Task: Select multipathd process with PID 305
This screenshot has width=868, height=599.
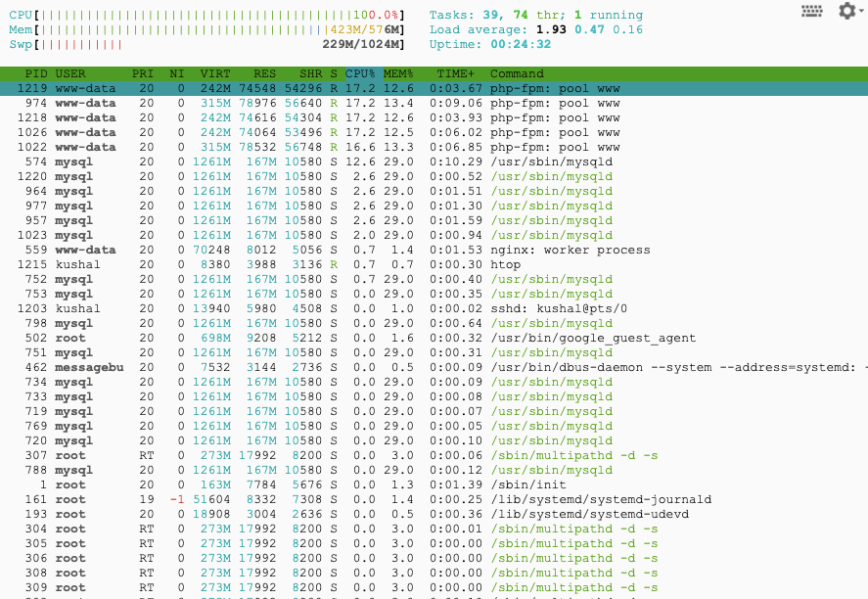Action: pos(434,543)
